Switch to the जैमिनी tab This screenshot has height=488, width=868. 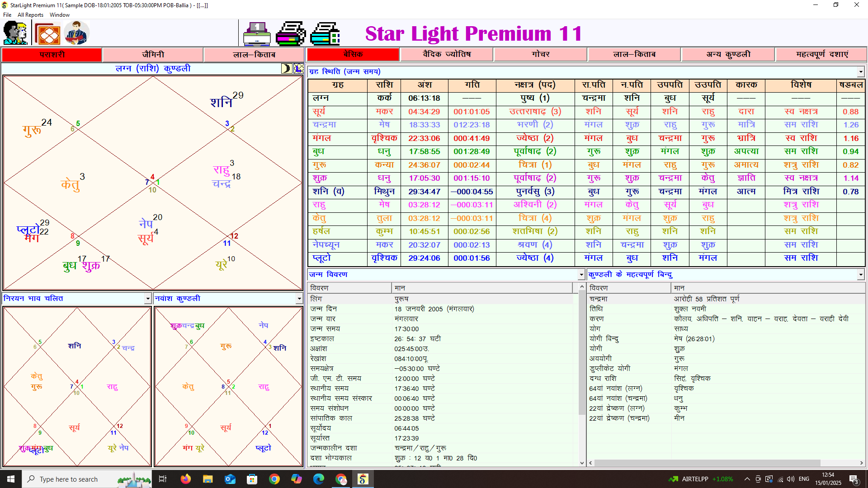click(x=153, y=55)
